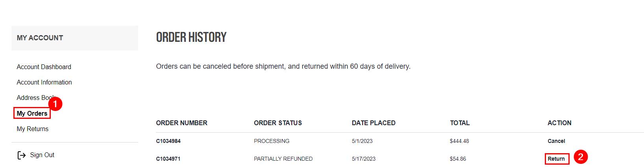Open order number C1034971 details
This screenshot has width=644, height=167.
[x=168, y=159]
